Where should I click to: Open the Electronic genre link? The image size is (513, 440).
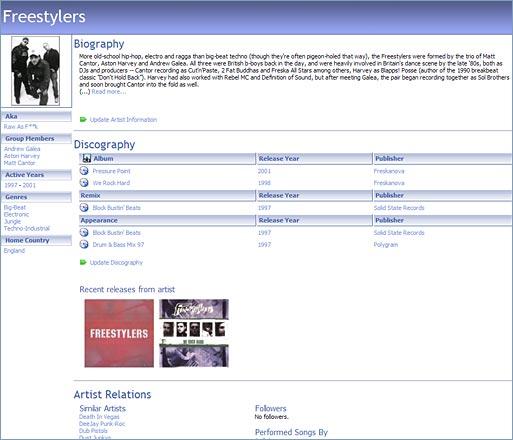(16, 214)
